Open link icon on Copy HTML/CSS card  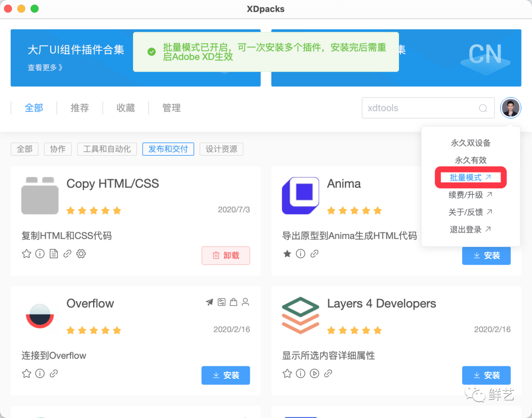[x=67, y=254]
